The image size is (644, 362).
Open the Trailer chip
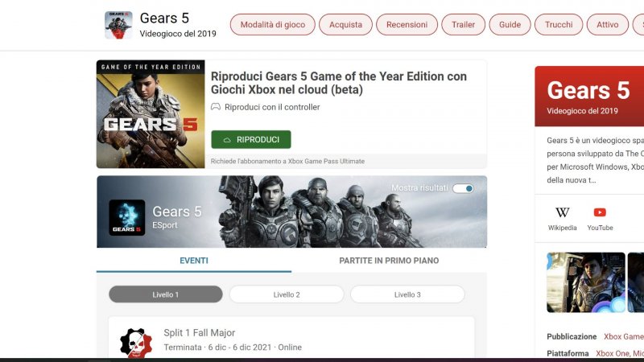tap(464, 25)
